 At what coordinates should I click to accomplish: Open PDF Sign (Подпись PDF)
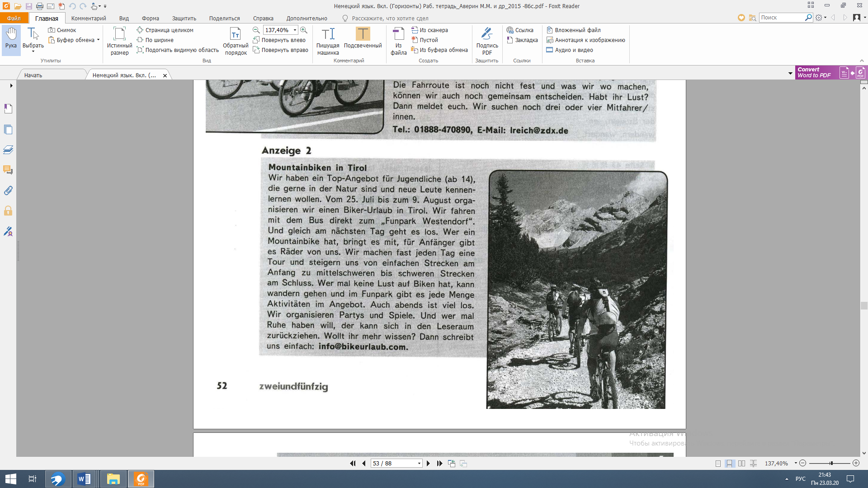487,41
